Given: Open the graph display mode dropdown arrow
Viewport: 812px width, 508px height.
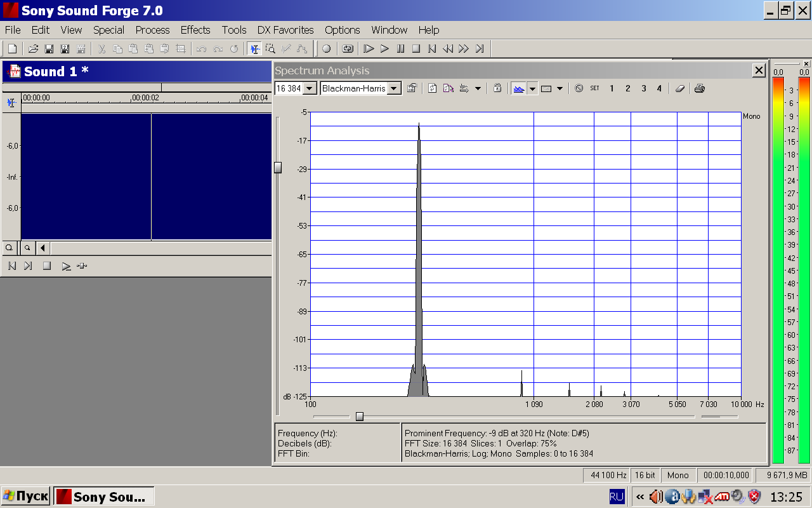Looking at the screenshot, I should [533, 89].
